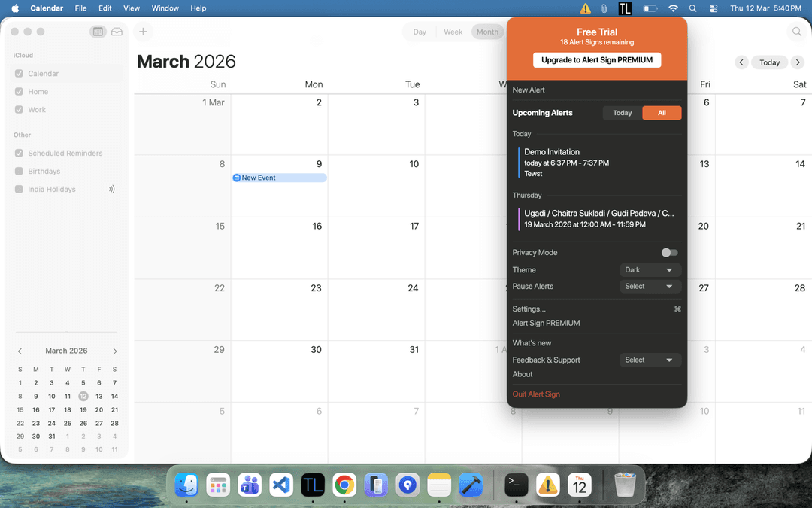Screen dimensions: 812x508
Task: Click the Settings command shortcut symbol
Action: point(677,309)
